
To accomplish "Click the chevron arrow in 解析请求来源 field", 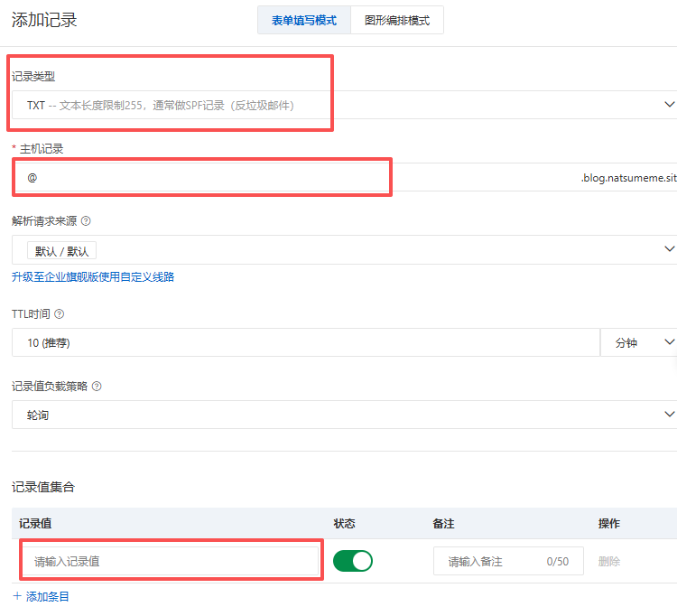I will click(x=669, y=249).
